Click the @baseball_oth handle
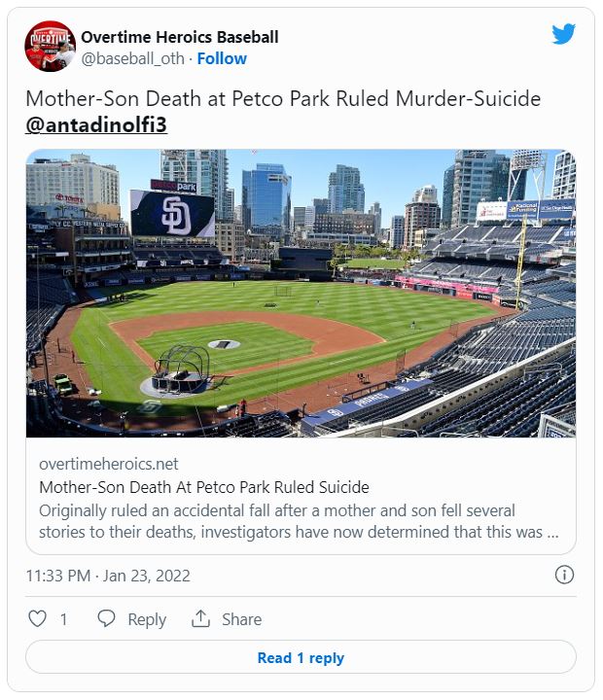The width and height of the screenshot is (603, 700). tap(132, 58)
